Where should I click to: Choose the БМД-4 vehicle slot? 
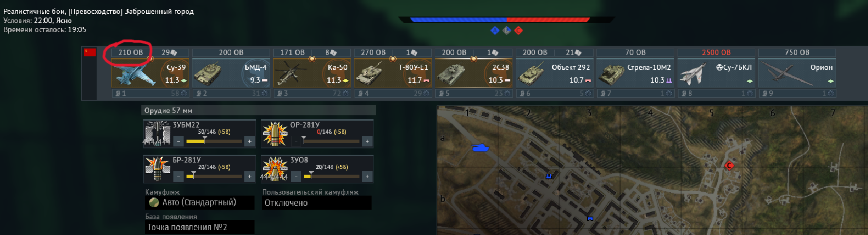tap(231, 73)
